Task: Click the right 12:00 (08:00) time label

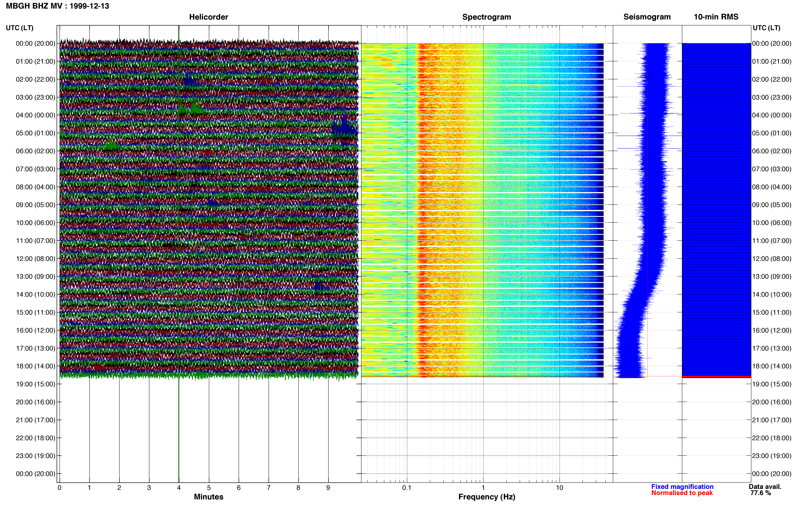Action: 772,259
